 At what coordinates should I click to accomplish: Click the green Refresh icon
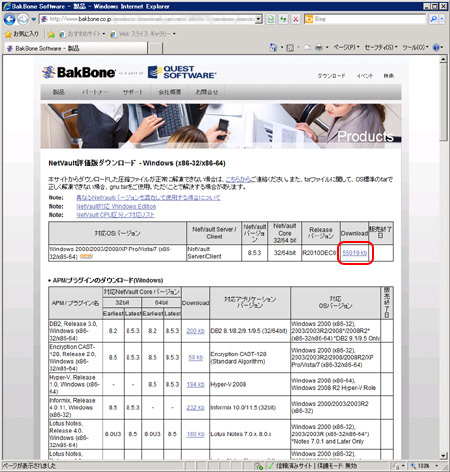[x=283, y=19]
